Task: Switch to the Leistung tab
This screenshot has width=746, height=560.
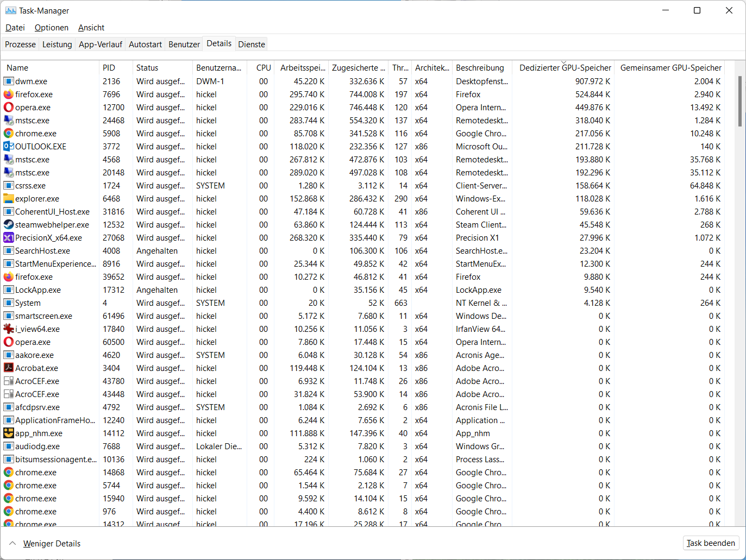Action: point(57,45)
